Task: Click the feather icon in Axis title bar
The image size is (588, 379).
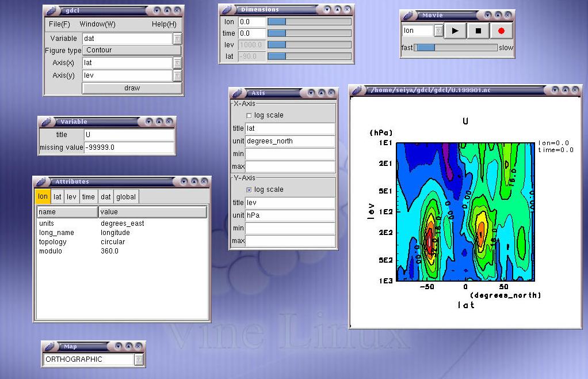Action: point(236,93)
